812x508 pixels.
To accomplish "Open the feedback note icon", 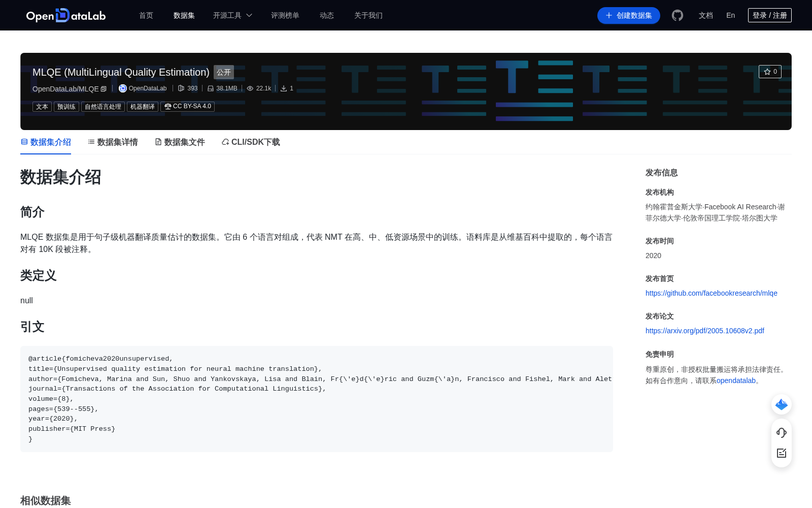I will (782, 453).
